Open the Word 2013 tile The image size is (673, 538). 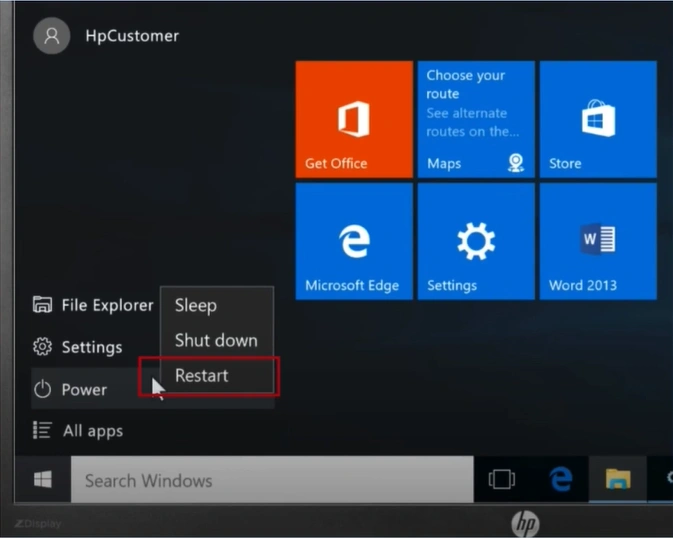click(598, 241)
